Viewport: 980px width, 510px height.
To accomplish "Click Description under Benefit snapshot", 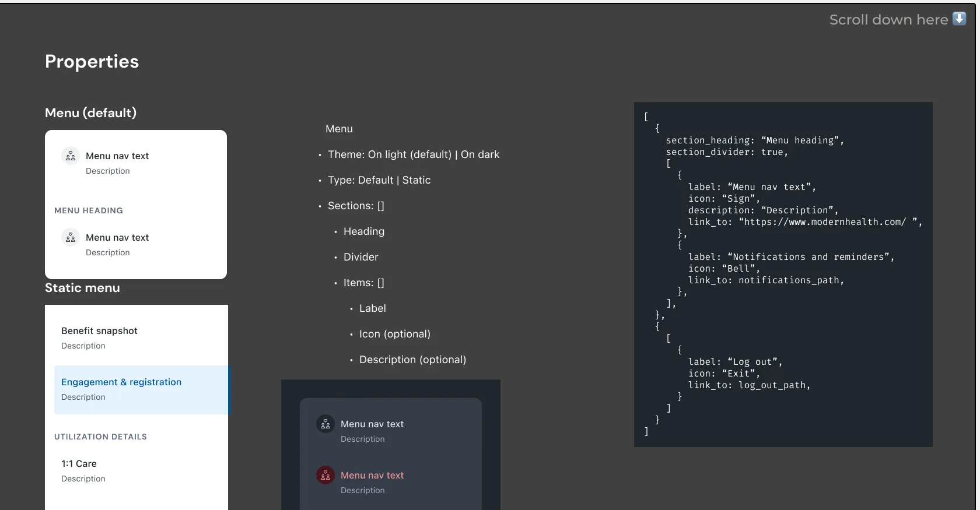I will [83, 346].
